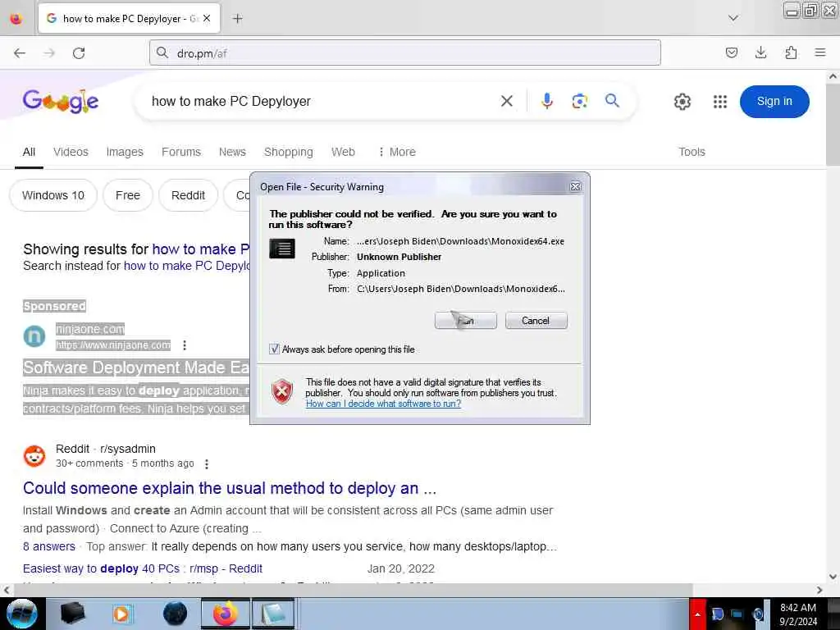Click the URL address bar field
The image size is (840, 630).
click(405, 53)
